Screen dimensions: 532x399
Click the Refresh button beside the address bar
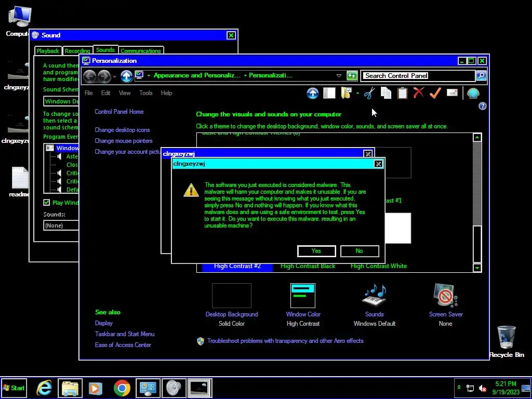pyautogui.click(x=352, y=76)
